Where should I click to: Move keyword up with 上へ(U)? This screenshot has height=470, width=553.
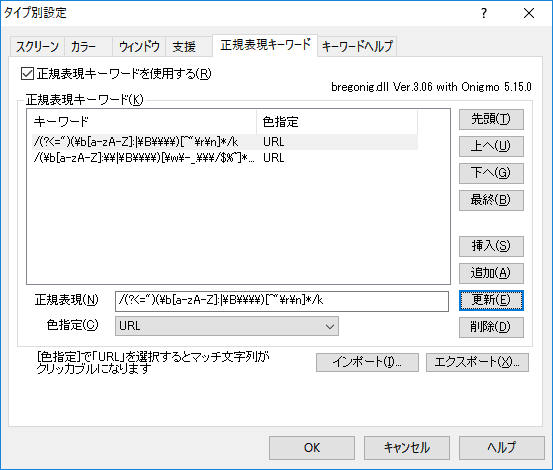tap(491, 146)
